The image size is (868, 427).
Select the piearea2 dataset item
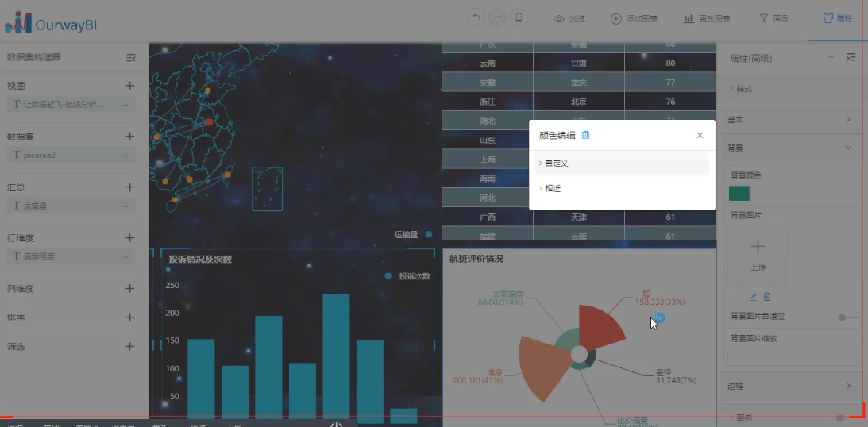[x=71, y=156]
